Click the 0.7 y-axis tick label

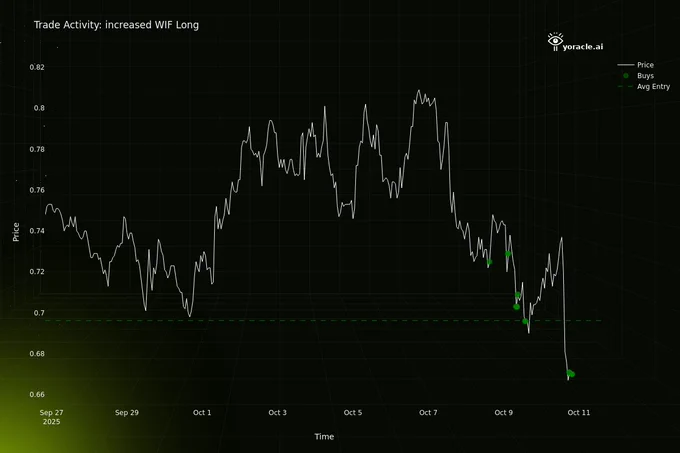[39, 313]
